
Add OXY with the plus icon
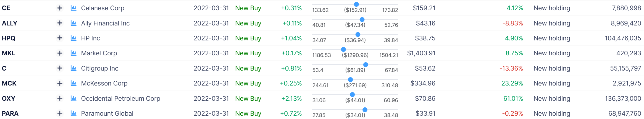coord(60,99)
